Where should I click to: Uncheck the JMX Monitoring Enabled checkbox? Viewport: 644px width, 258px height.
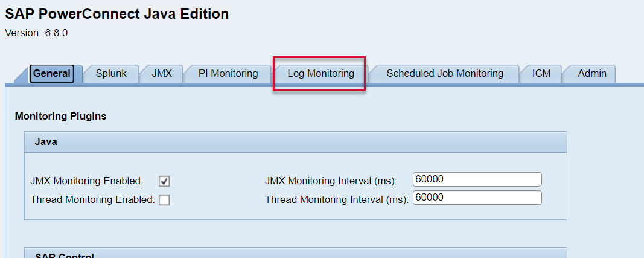tap(164, 181)
